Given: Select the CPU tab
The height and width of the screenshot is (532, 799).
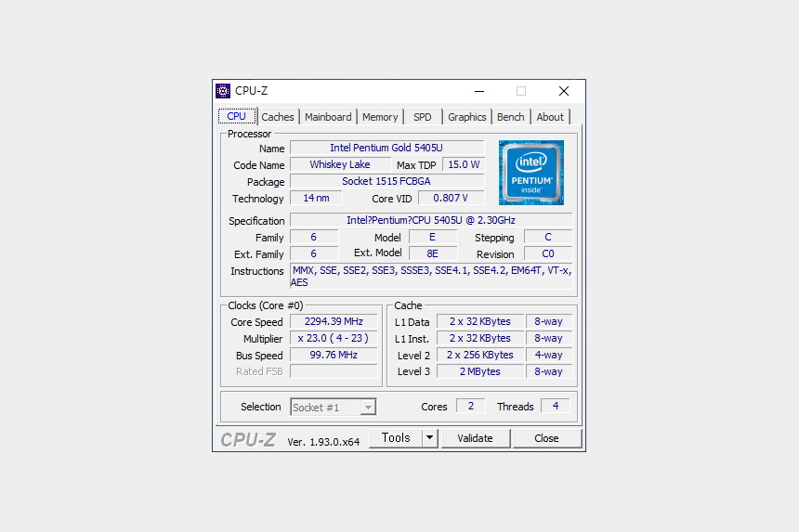Looking at the screenshot, I should (x=236, y=116).
